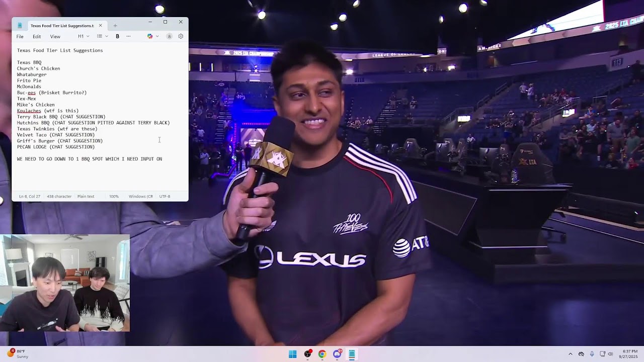
Task: Click the line 'Texas Twinkies (wtf are these)'
Action: [57, 129]
